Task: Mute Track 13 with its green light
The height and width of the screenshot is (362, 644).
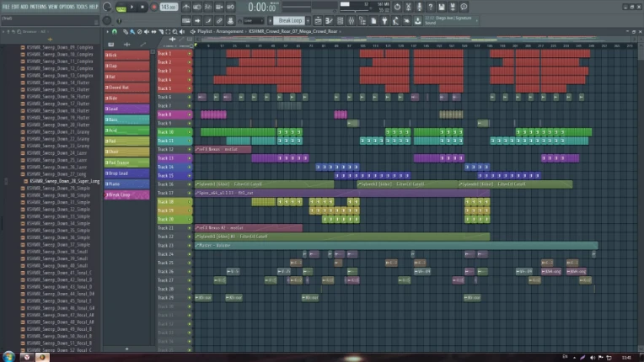Action: [190, 158]
